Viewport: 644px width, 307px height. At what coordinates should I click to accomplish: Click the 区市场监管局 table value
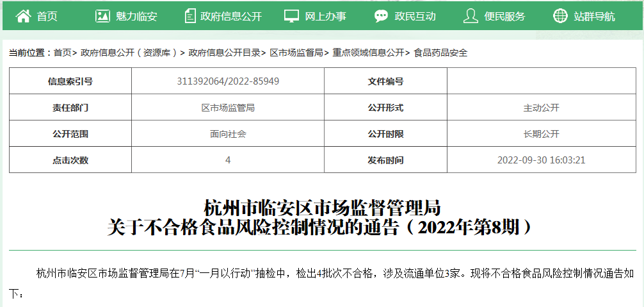pyautogui.click(x=228, y=108)
